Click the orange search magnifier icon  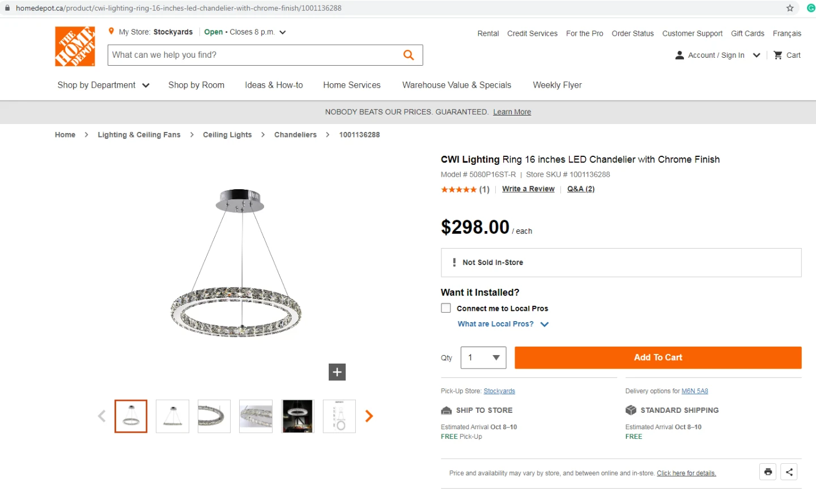pos(409,55)
